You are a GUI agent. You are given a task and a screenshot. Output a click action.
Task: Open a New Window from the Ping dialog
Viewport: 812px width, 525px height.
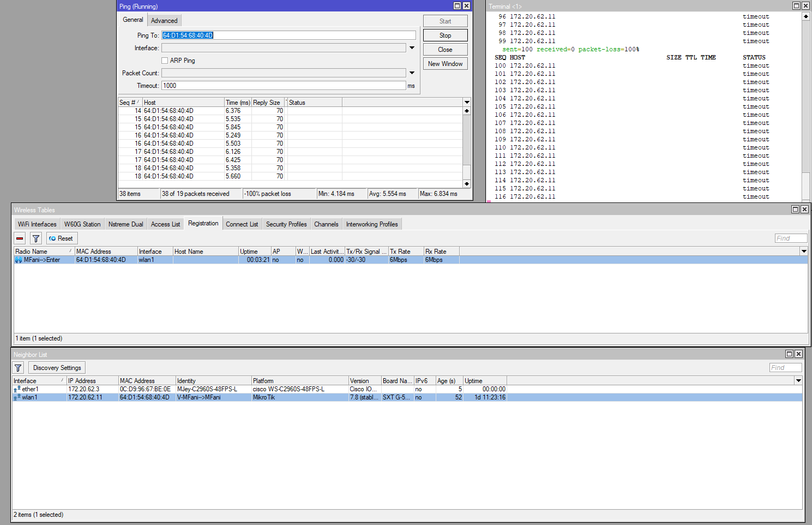click(445, 63)
